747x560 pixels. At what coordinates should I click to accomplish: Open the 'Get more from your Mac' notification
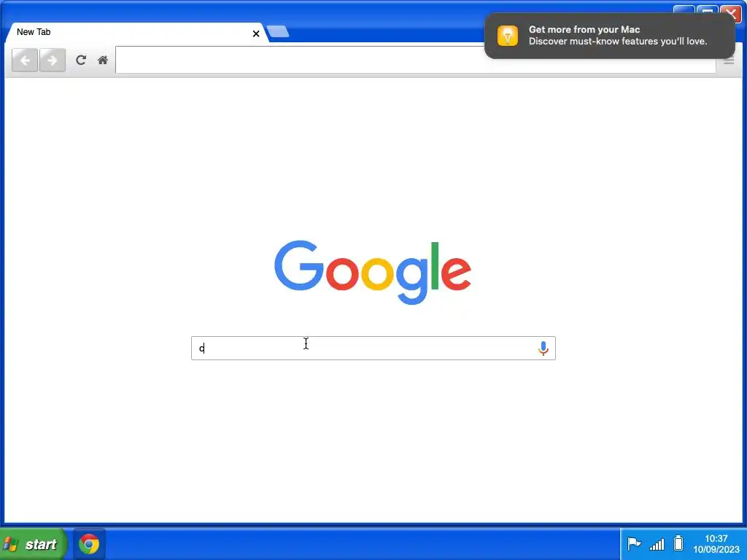click(x=609, y=36)
